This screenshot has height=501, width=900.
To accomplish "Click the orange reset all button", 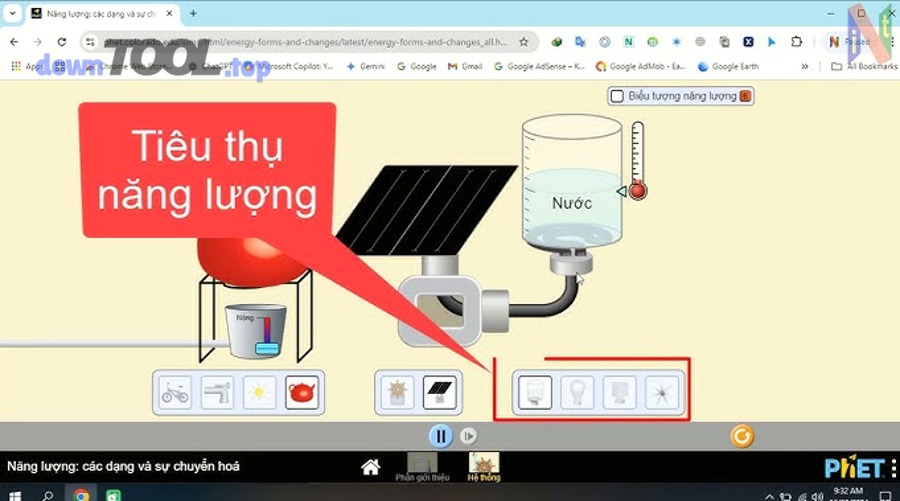I will pos(742,437).
